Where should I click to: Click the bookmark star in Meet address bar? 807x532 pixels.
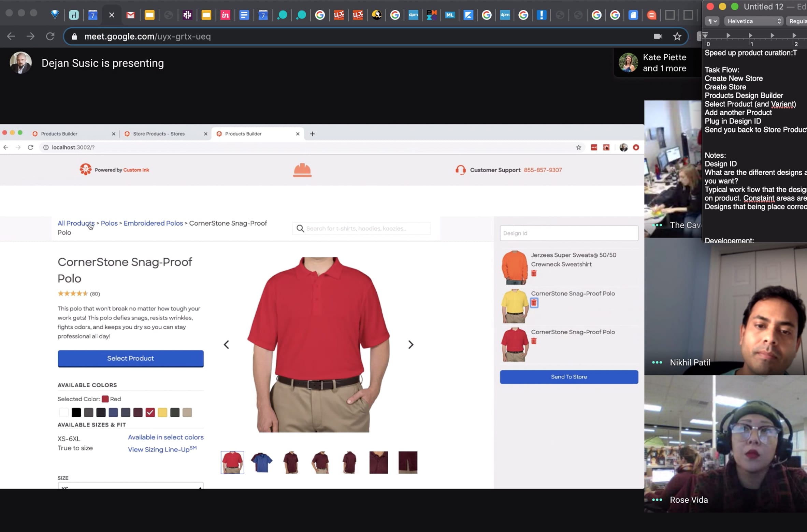pyautogui.click(x=677, y=36)
